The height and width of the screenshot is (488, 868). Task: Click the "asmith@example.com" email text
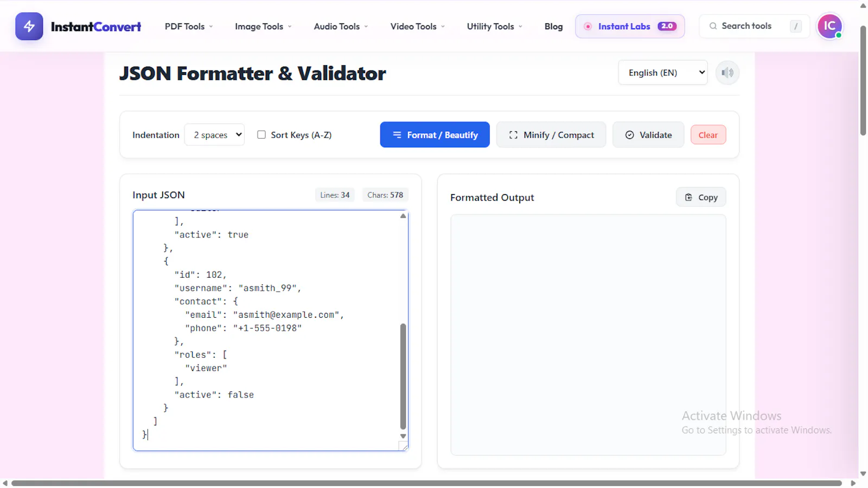click(286, 315)
